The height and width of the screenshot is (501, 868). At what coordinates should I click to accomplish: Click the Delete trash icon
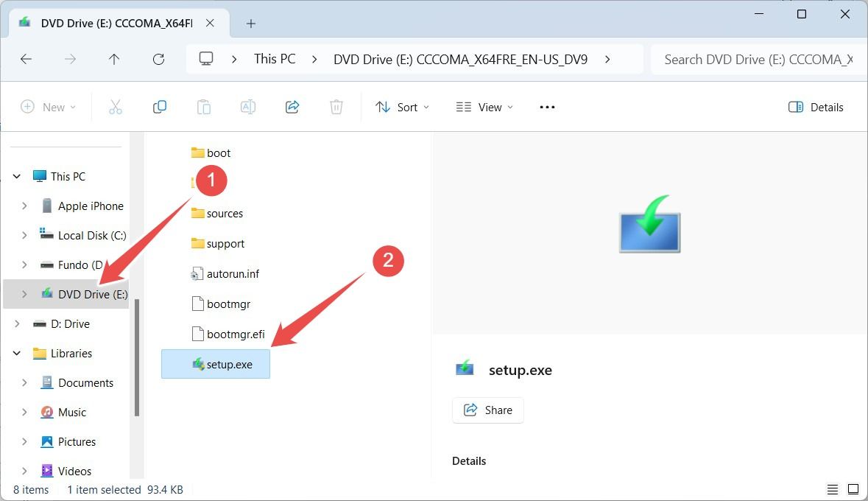click(336, 107)
